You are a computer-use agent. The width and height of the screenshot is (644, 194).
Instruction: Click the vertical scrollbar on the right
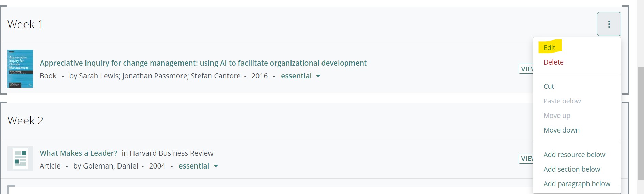[x=640, y=122]
